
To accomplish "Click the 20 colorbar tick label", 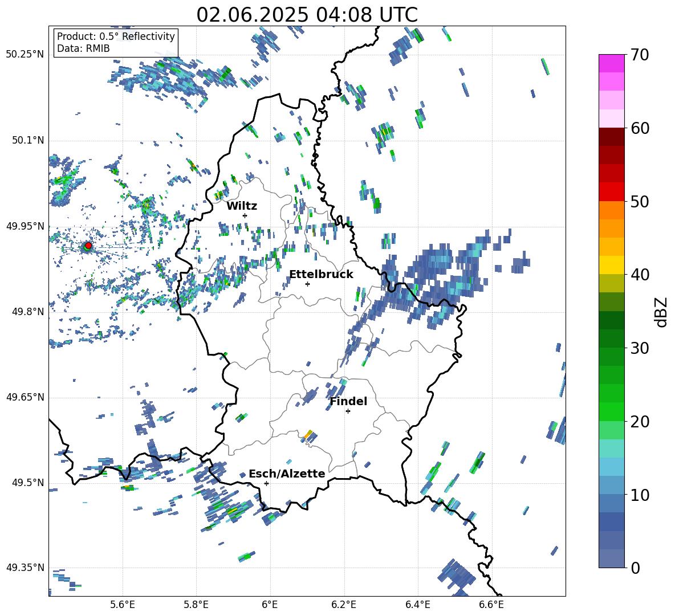I will tap(640, 421).
